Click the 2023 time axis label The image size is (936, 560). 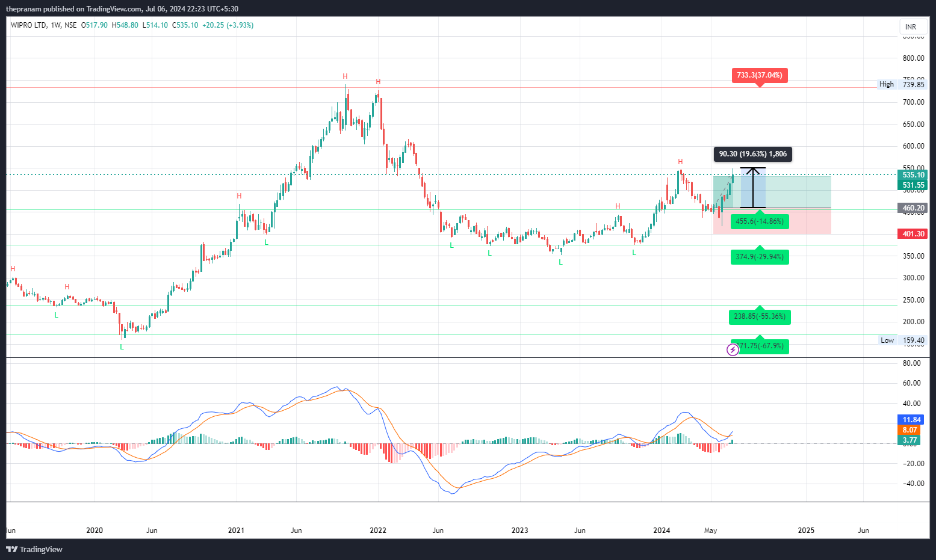[520, 531]
